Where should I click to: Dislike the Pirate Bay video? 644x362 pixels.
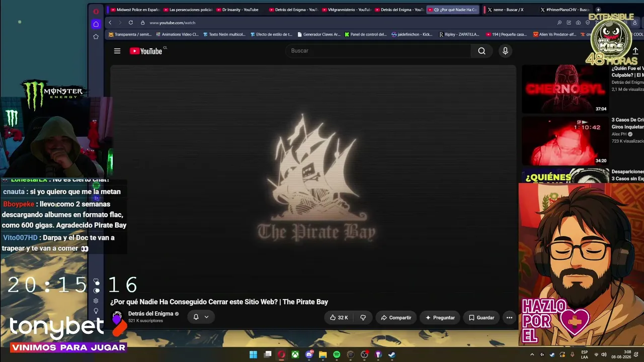363,318
